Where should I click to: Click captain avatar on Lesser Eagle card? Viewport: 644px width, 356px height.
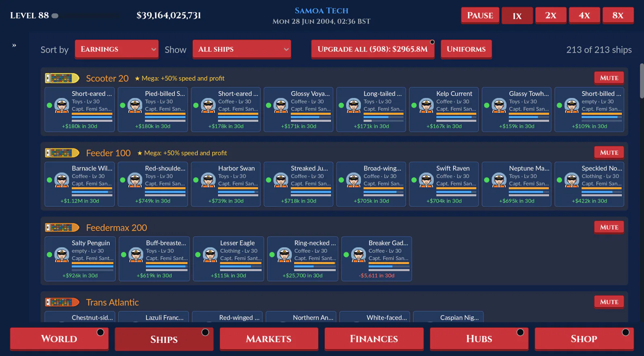210,255
